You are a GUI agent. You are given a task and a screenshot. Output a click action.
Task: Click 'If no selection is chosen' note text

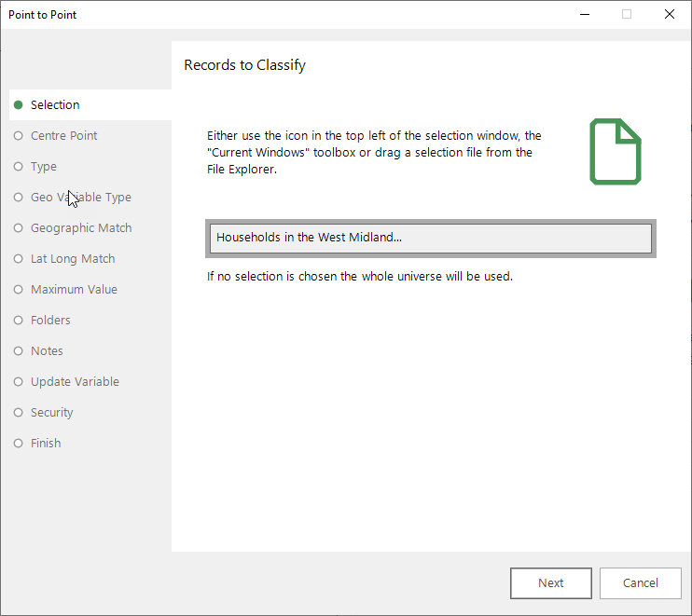click(360, 277)
